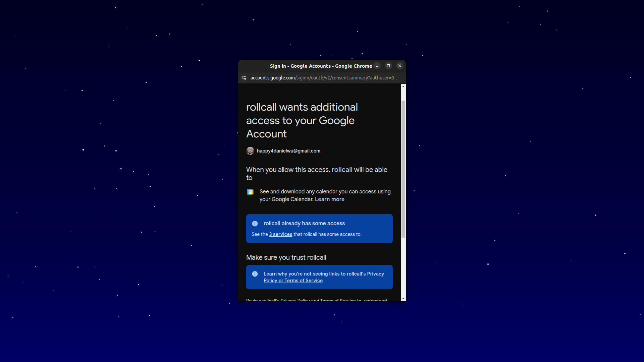
Task: Click info icon beside 'rollcall already has some access'
Action: point(255,224)
